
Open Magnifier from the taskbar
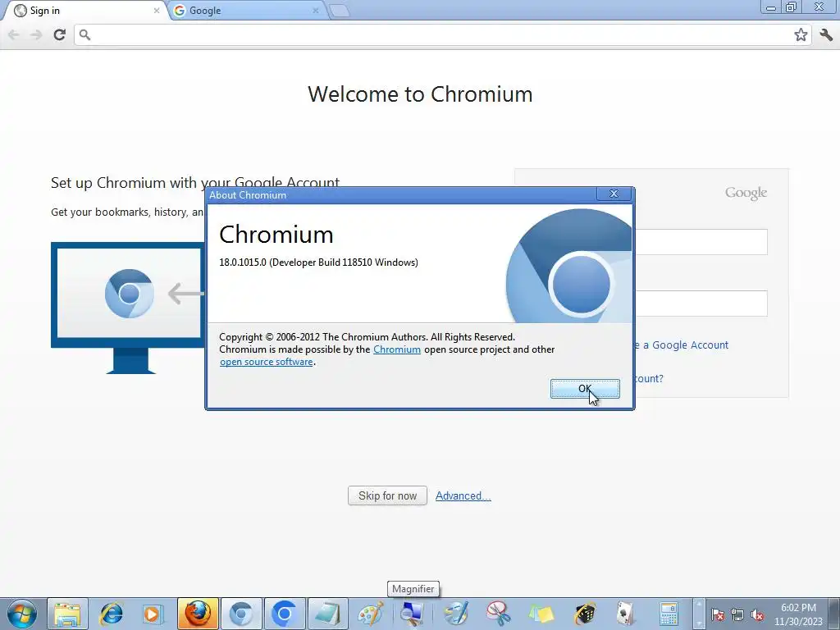click(x=413, y=614)
